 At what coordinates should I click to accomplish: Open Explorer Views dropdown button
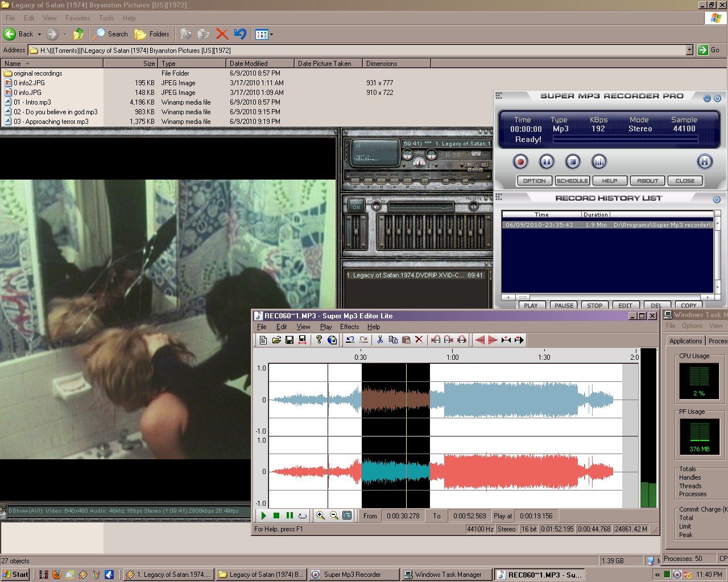(264, 34)
